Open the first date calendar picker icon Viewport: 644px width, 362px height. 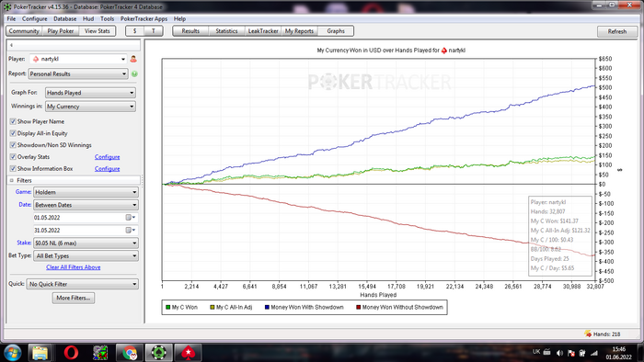coord(130,217)
